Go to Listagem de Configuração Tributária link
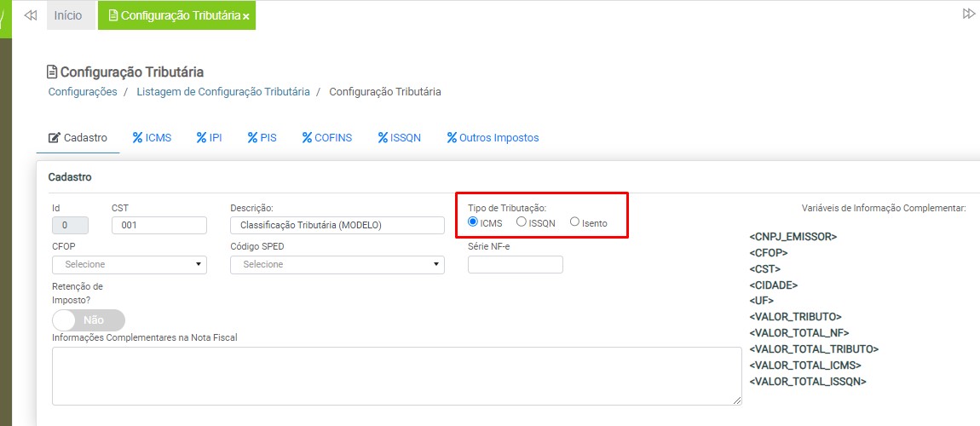 pos(223,91)
